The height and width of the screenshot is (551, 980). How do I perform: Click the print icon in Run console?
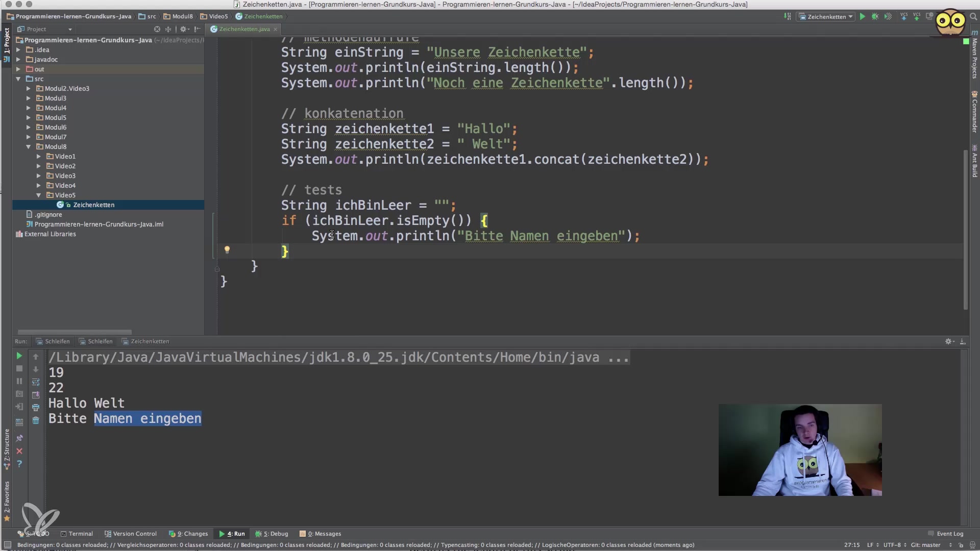click(x=36, y=408)
